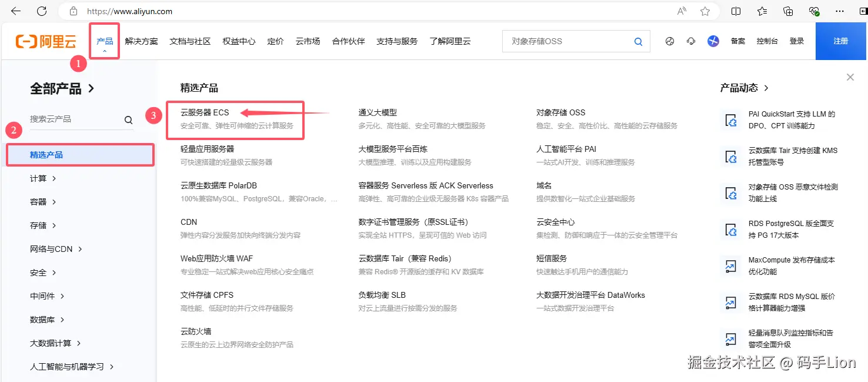Viewport: 868px width, 382px height.
Task: Expand the 计算 category
Action: [x=43, y=178]
